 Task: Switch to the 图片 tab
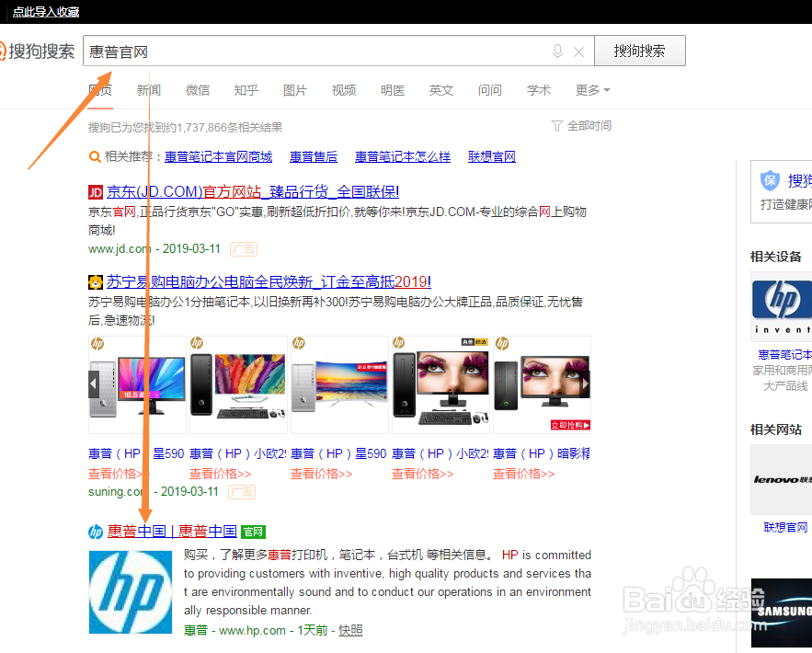pos(295,90)
